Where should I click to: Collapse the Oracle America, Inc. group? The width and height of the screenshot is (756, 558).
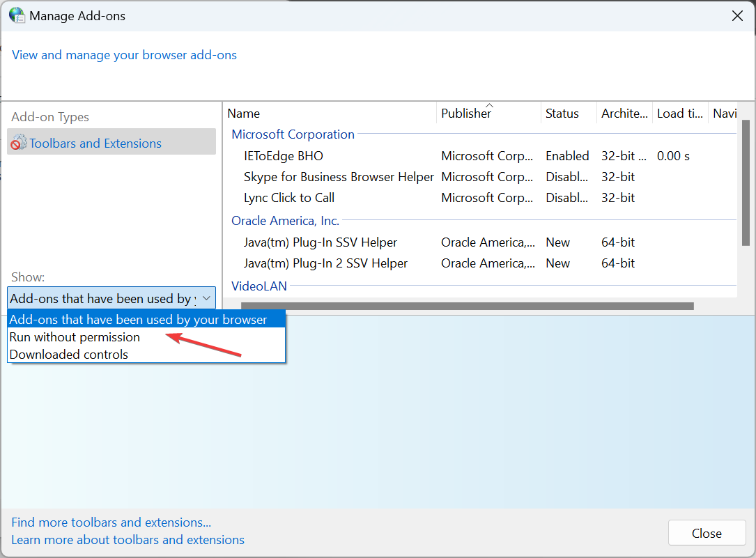(285, 221)
